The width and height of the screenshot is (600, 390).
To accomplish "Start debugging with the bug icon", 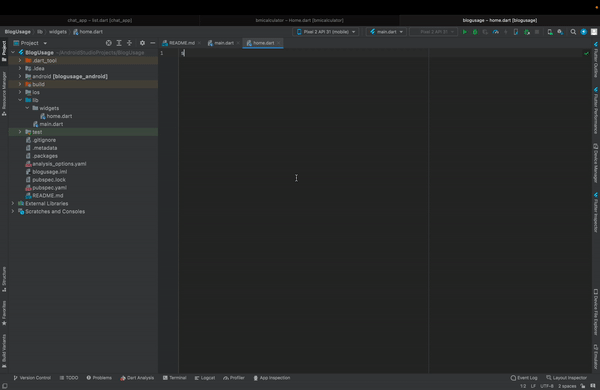I will coord(475,32).
